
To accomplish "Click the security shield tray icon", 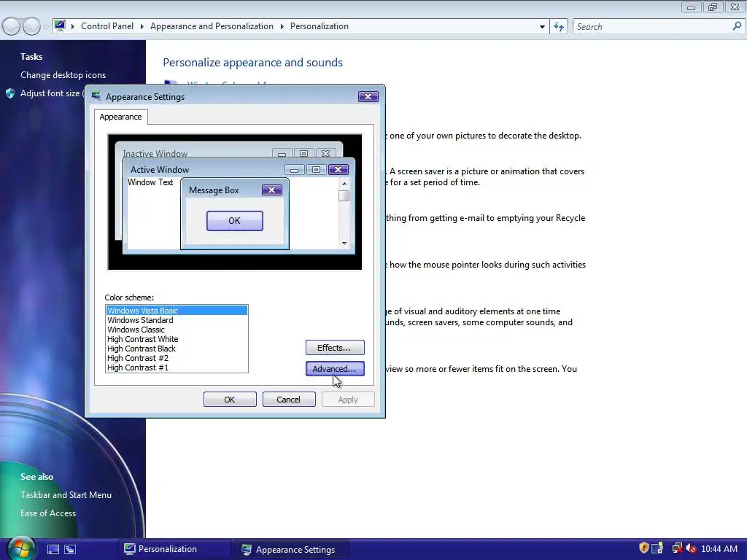I will click(x=643, y=548).
